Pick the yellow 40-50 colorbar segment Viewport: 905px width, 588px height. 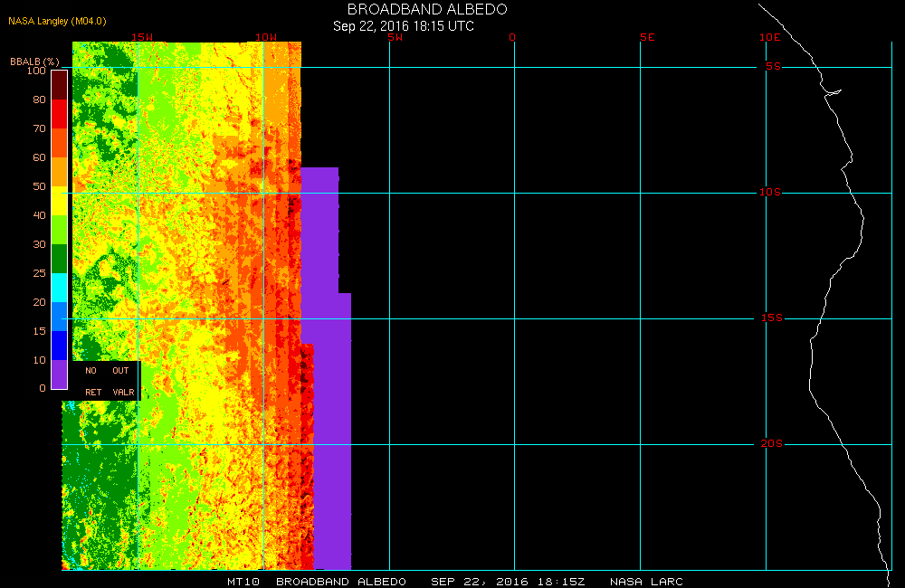click(x=59, y=200)
